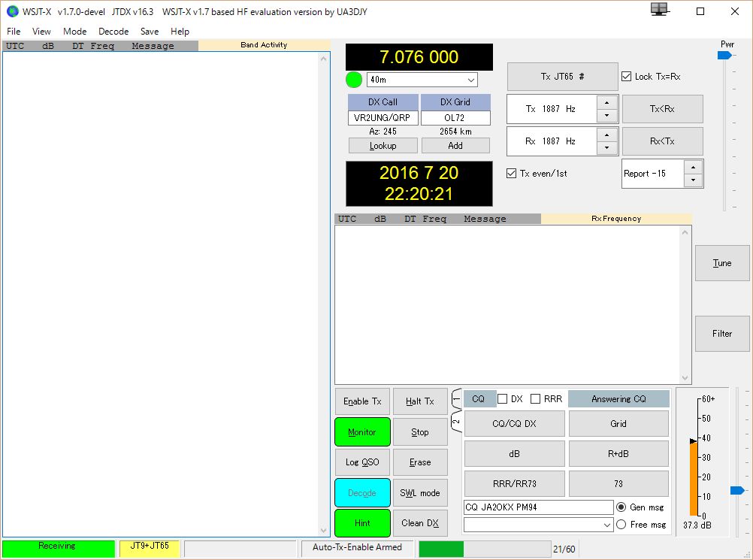
Task: Click the Rx<Tx button
Action: (662, 141)
